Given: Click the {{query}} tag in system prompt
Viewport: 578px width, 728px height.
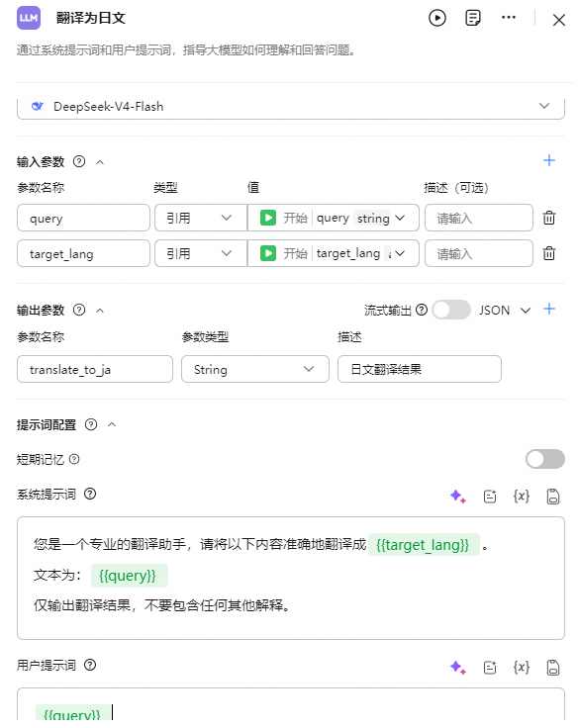Looking at the screenshot, I should 129,576.
